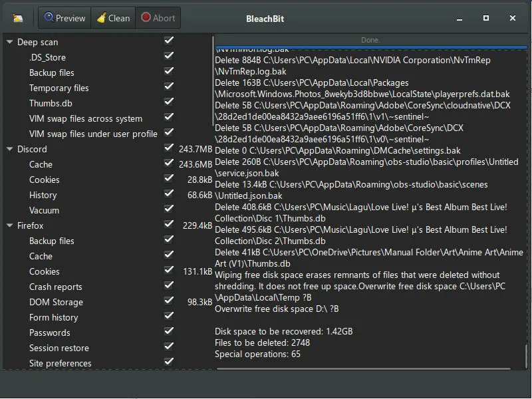Click the Done progress bar
532x399 pixels.
coord(370,40)
